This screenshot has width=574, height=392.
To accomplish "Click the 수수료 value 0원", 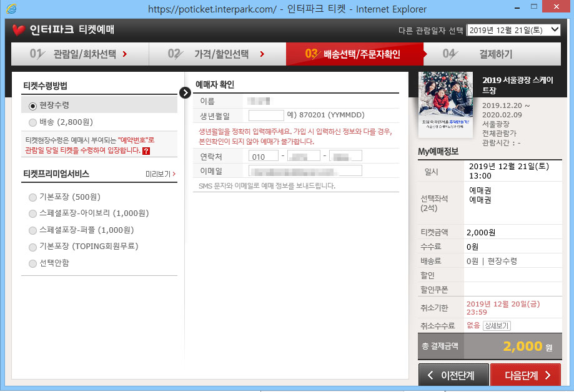I will click(x=472, y=247).
